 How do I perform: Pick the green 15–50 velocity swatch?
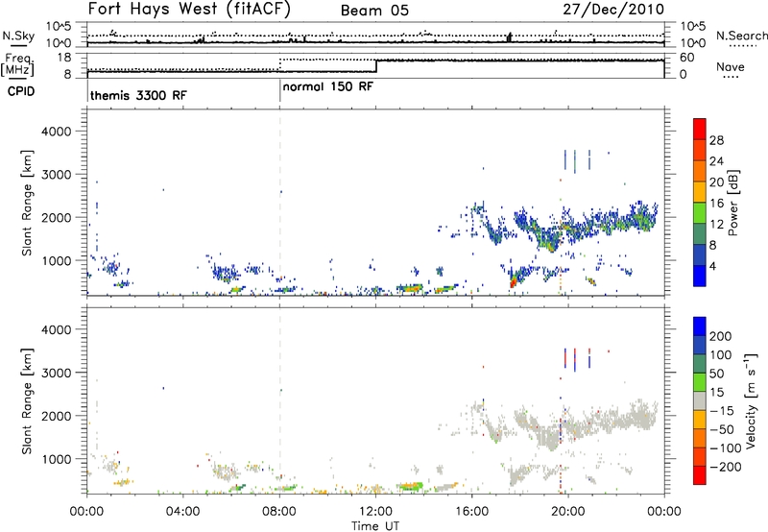pyautogui.click(x=700, y=381)
